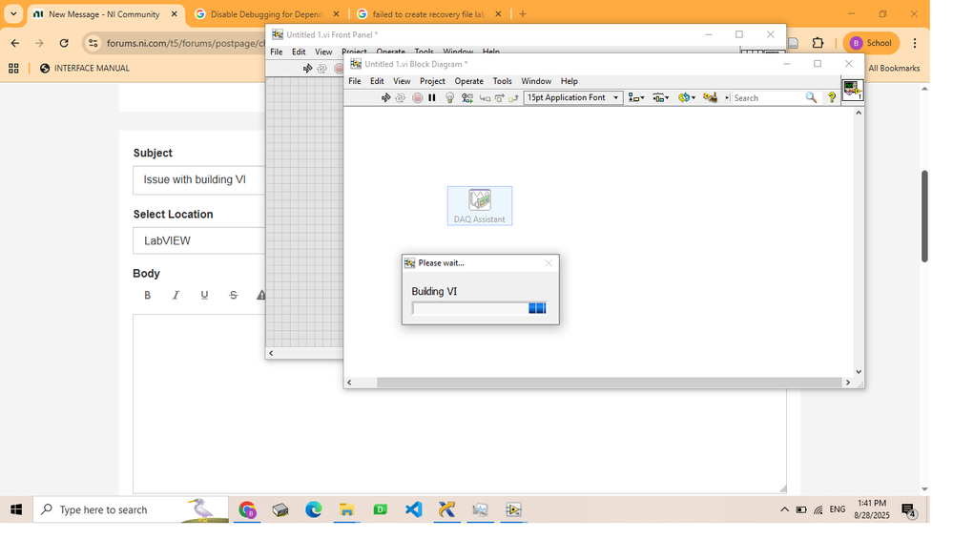Open the Distribute Objects dropdown
Viewport: 953px width, 560px height.
661,98
